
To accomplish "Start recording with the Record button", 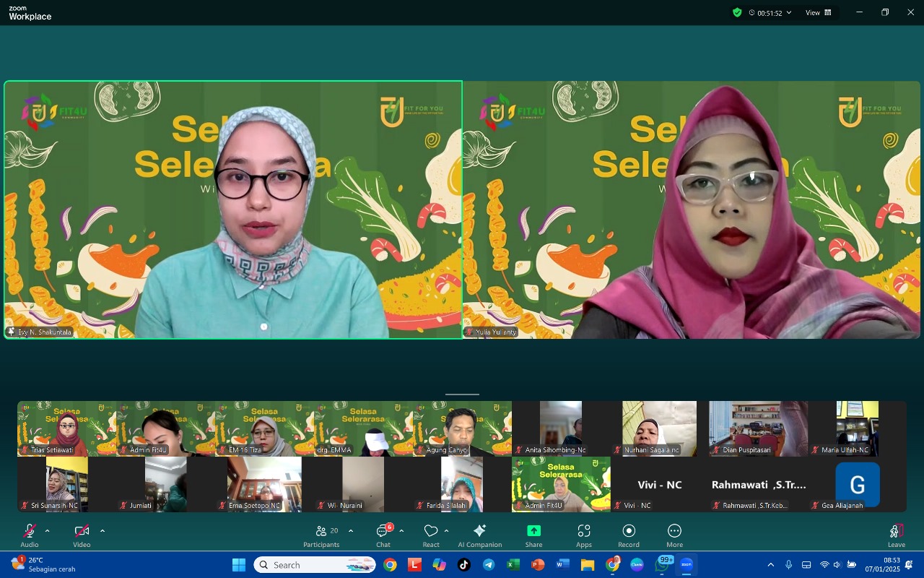I will point(629,532).
